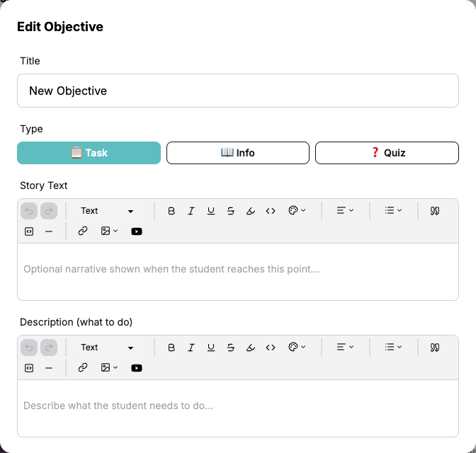Screen dimensions: 476x453
Task: Insert horizontal rule in Description editor
Action: click(49, 367)
